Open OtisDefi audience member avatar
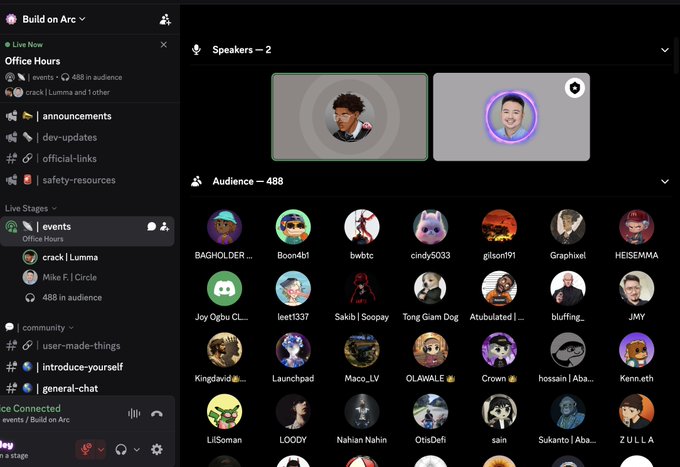680x467 pixels. [430, 411]
